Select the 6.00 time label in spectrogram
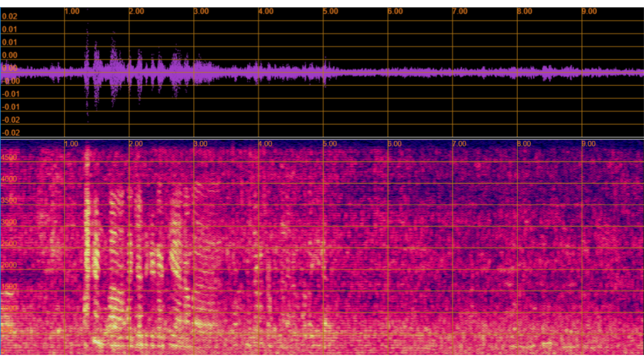 pyautogui.click(x=394, y=144)
